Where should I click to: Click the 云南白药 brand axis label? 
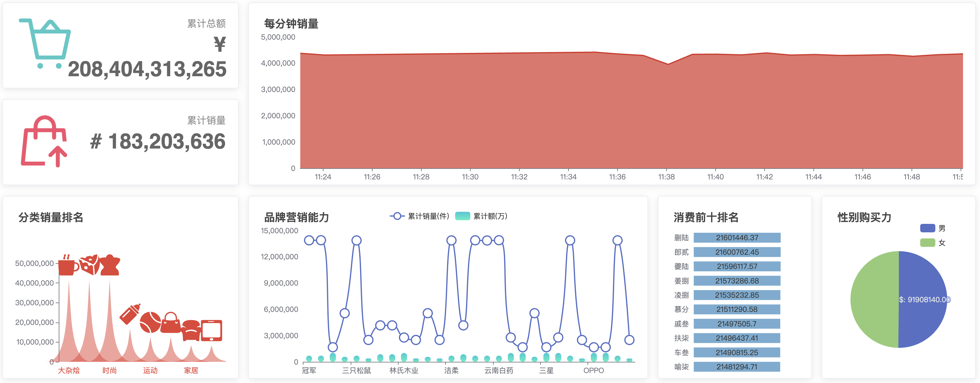[x=499, y=371]
